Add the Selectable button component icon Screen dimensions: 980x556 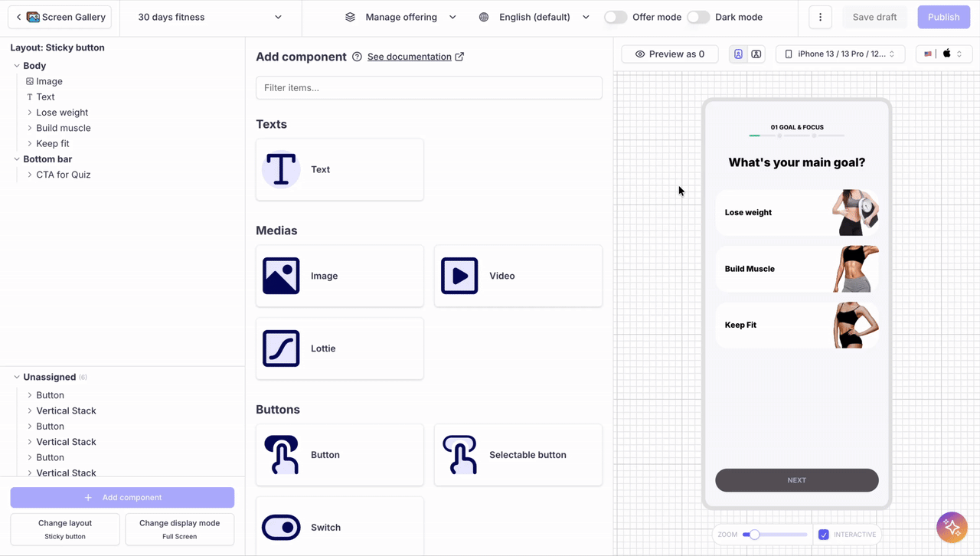click(x=459, y=455)
